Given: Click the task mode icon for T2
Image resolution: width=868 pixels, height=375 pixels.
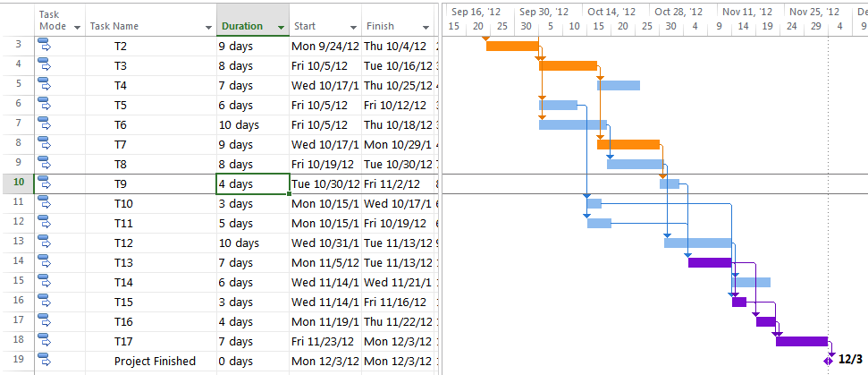Looking at the screenshot, I should pos(45,44).
